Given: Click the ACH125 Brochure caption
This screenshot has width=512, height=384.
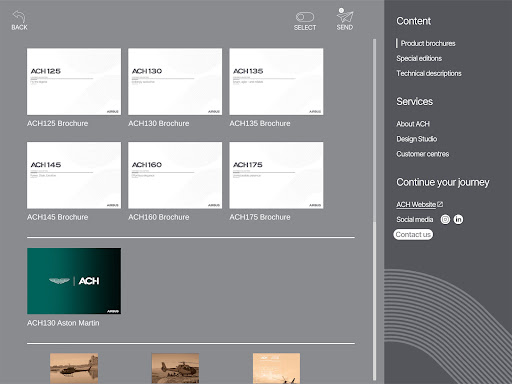Looking at the screenshot, I should tap(58, 123).
